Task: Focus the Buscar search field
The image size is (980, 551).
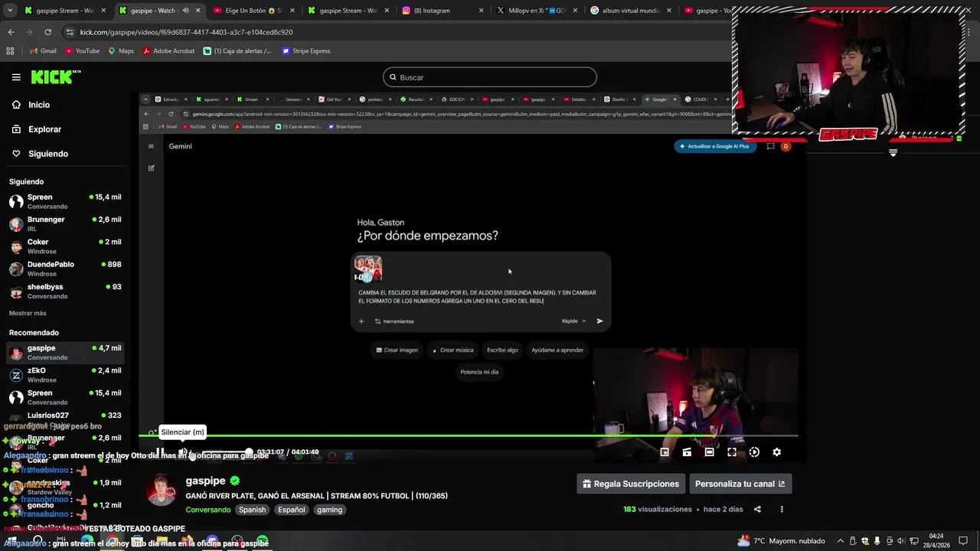Action: coord(489,77)
